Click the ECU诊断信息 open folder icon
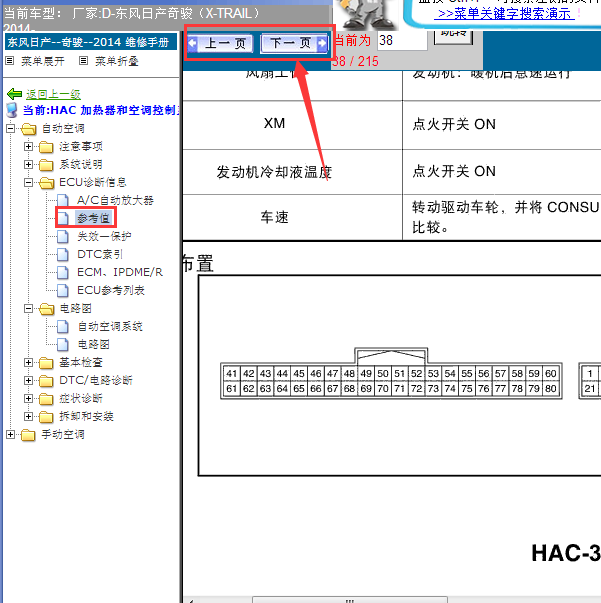Viewport: 601px width, 603px height. pos(47,183)
